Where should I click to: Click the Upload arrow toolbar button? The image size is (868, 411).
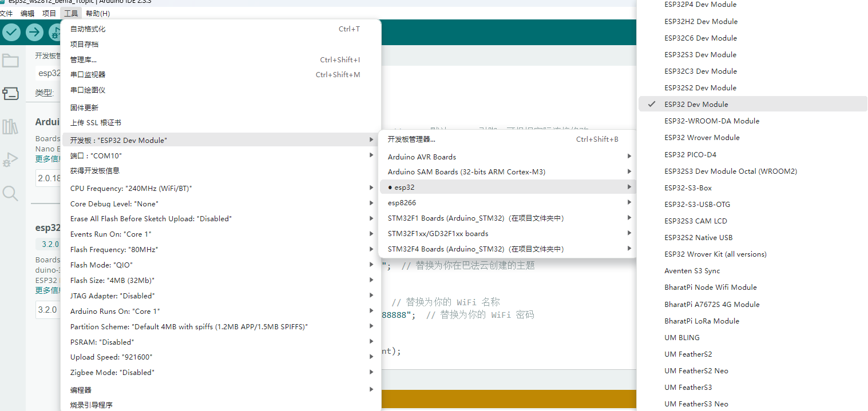[x=34, y=33]
